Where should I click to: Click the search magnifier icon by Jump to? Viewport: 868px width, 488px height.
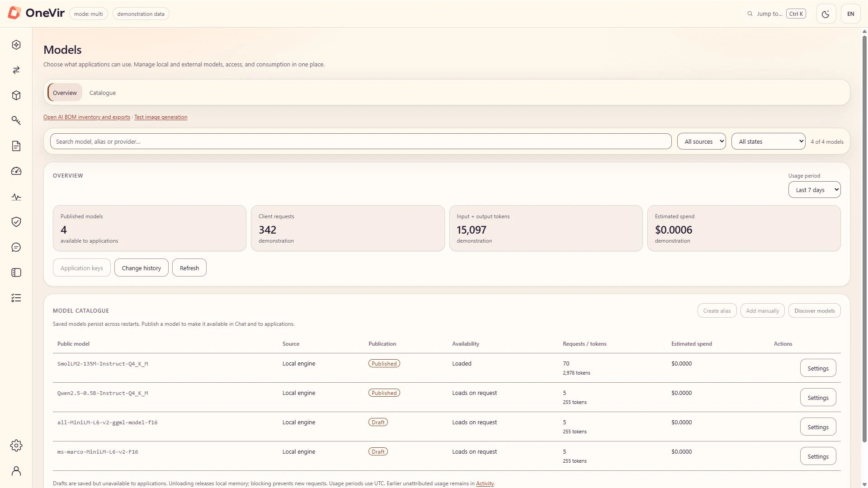tap(750, 14)
